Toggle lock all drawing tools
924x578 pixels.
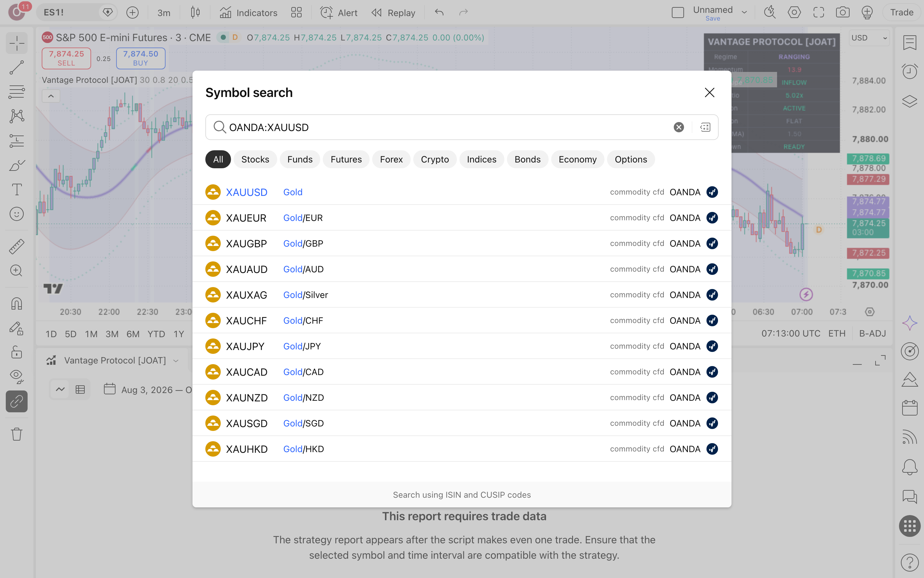click(16, 352)
